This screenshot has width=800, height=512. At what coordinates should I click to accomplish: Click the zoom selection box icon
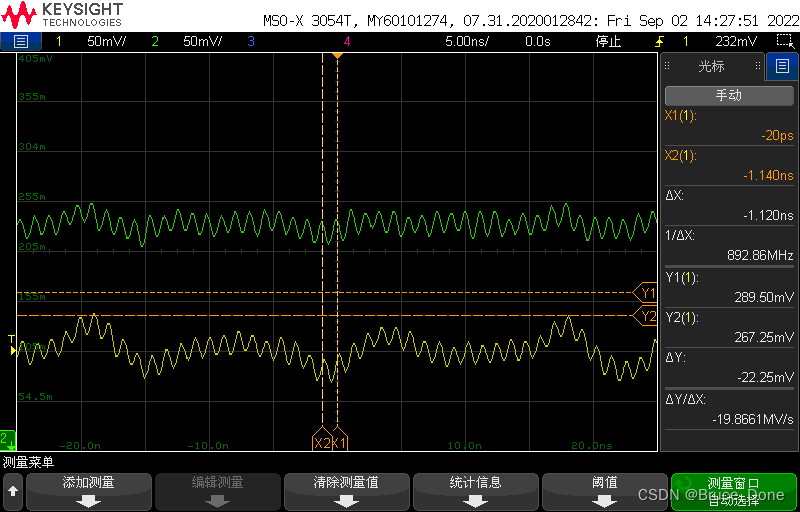click(783, 41)
